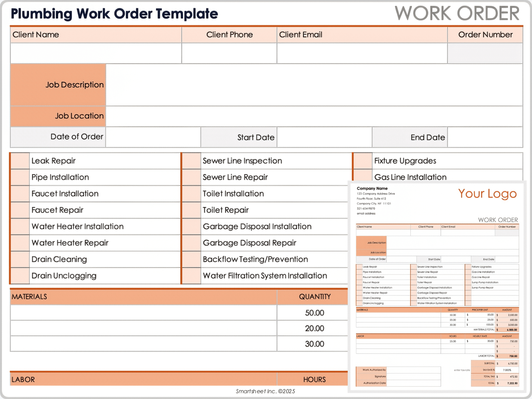Click the Plumbing Work Order Template title
Image resolution: width=532 pixels, height=399 pixels.
[114, 14]
